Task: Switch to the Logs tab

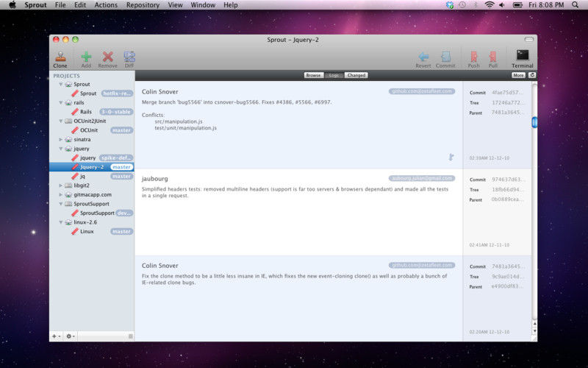Action: point(334,75)
